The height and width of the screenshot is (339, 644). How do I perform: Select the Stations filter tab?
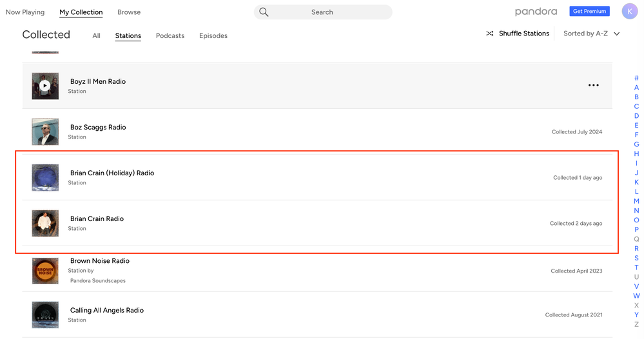point(128,35)
